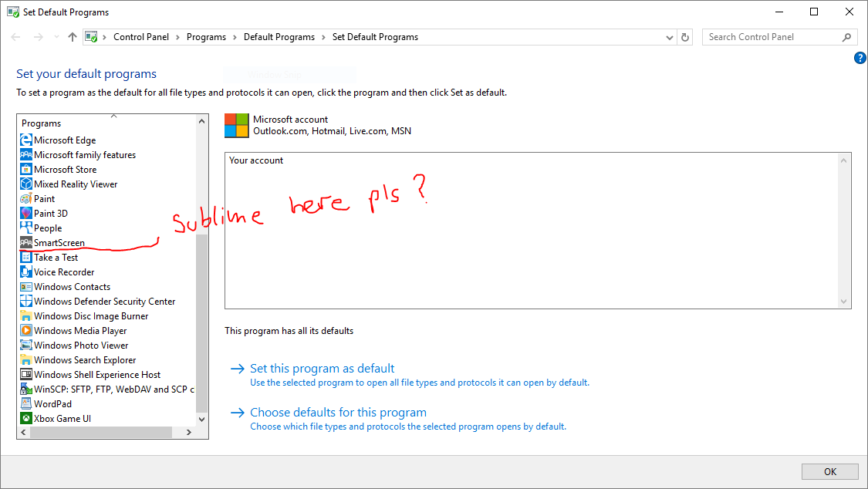Click the WinSCP program icon

tap(26, 390)
